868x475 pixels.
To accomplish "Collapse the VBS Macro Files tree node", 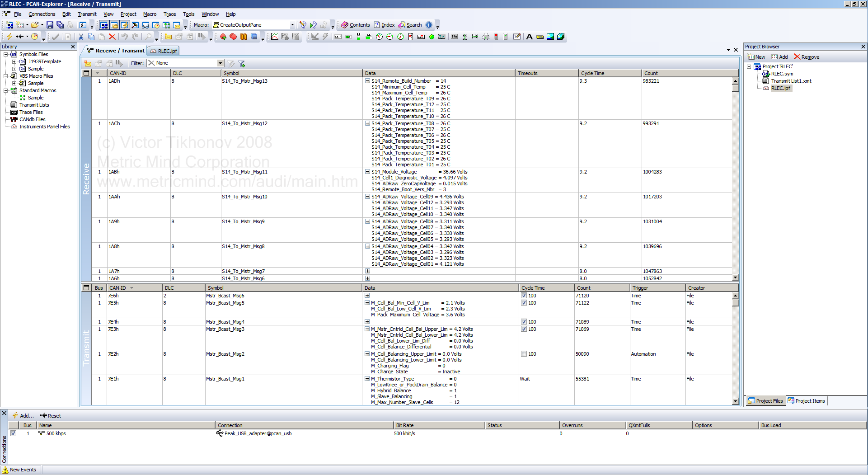I will 6,76.
